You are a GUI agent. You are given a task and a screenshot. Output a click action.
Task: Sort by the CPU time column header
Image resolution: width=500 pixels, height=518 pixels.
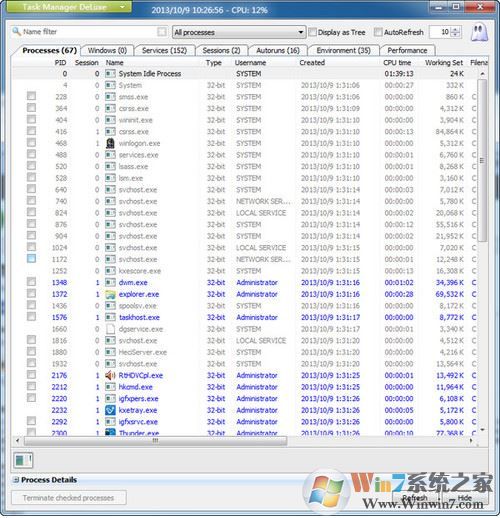[397, 63]
